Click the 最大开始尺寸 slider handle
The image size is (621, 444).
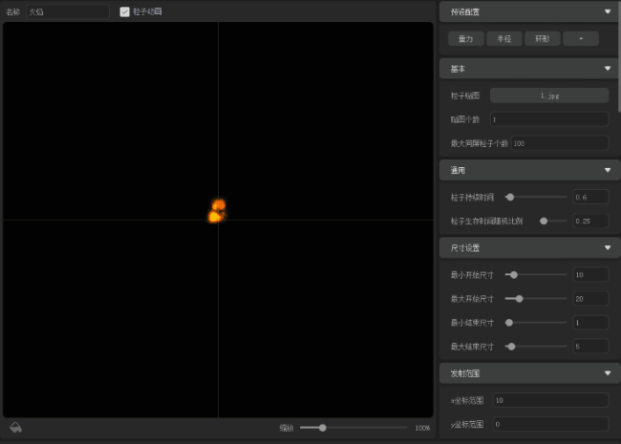519,298
